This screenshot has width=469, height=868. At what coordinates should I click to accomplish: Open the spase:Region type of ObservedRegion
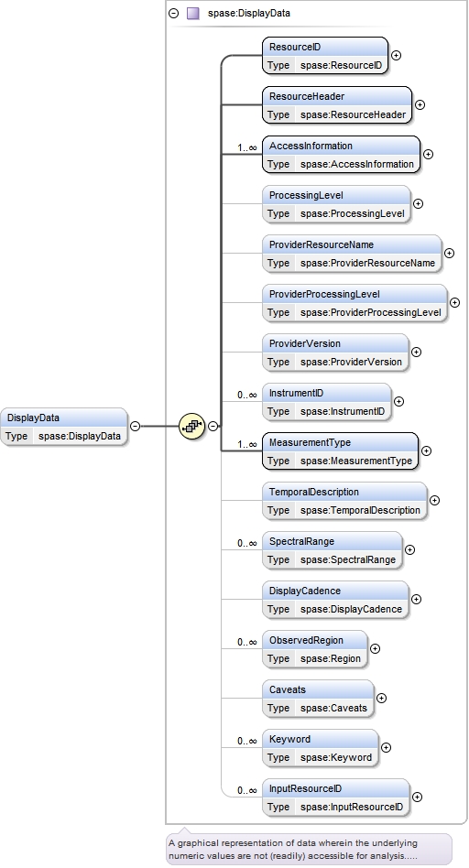tap(331, 658)
